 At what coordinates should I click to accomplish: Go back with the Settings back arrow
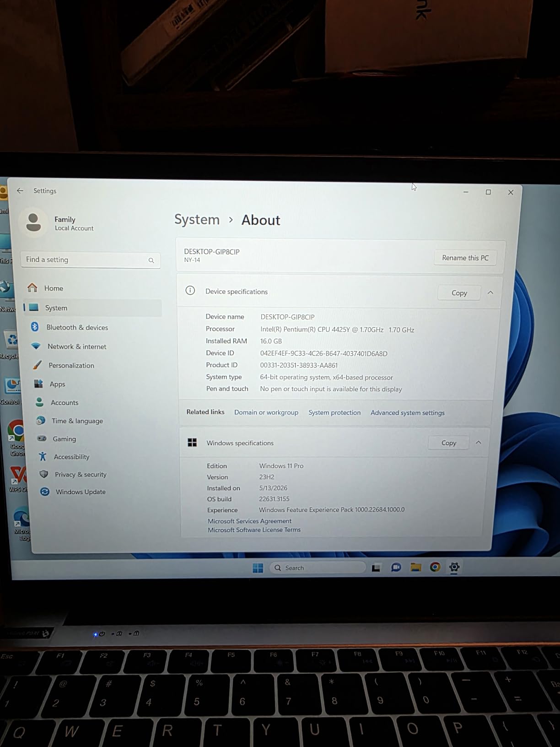[x=20, y=190]
